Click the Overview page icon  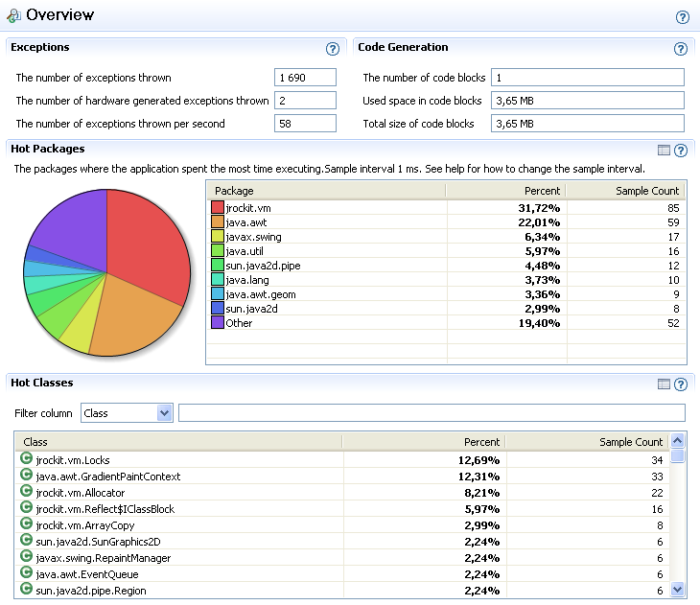coord(13,15)
